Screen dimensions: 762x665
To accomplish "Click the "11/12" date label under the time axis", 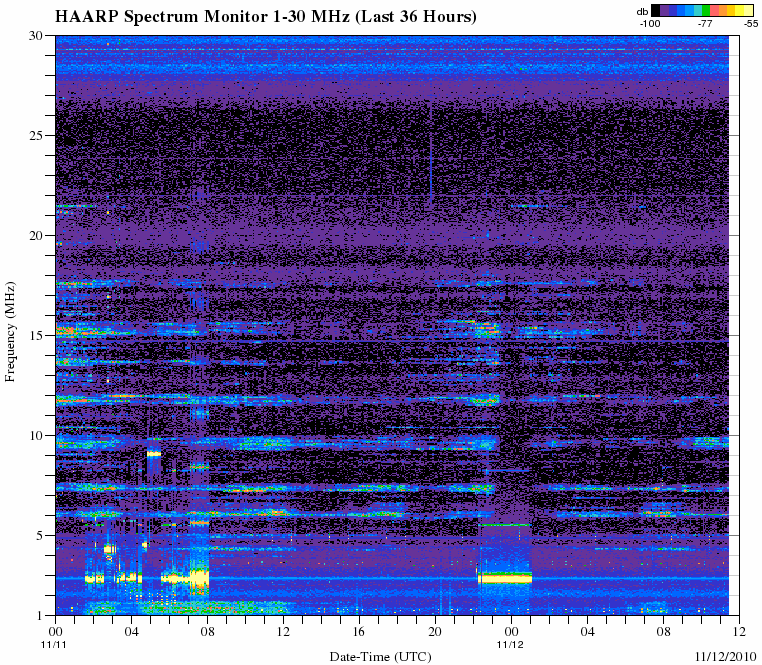I will (510, 644).
